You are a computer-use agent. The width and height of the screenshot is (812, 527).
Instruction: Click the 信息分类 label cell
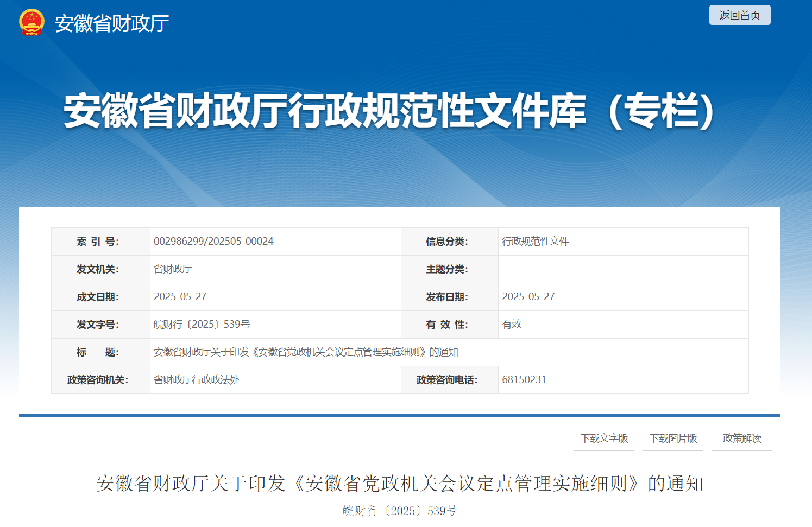coord(450,242)
